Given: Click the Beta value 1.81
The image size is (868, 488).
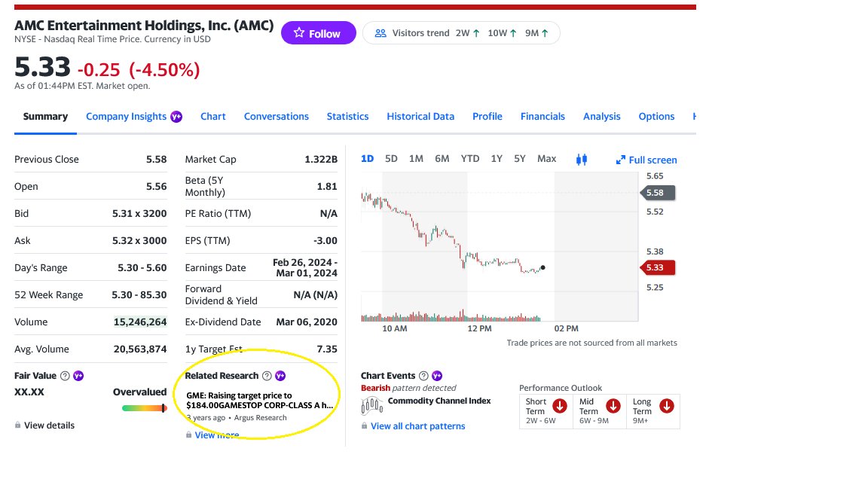Looking at the screenshot, I should pos(327,187).
